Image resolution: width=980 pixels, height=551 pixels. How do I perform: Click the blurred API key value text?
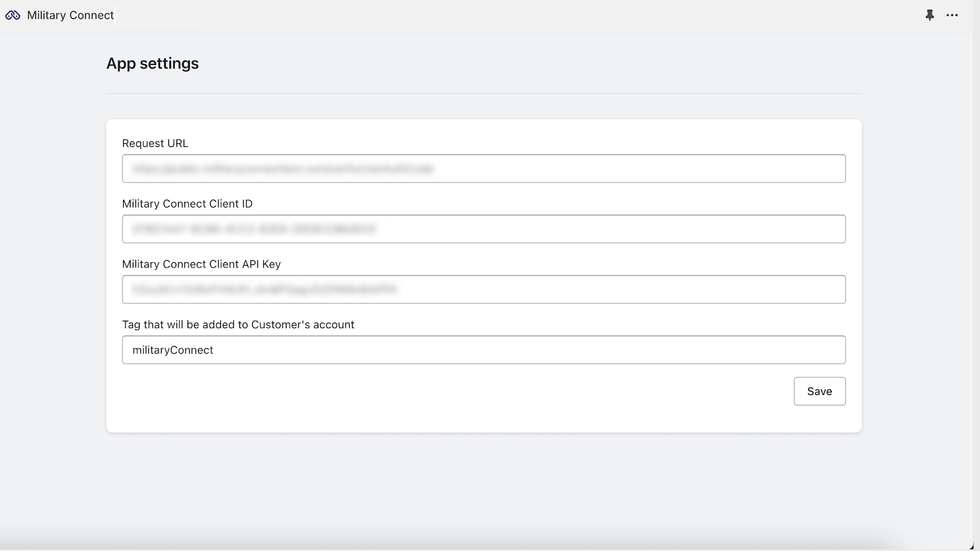[x=265, y=290]
